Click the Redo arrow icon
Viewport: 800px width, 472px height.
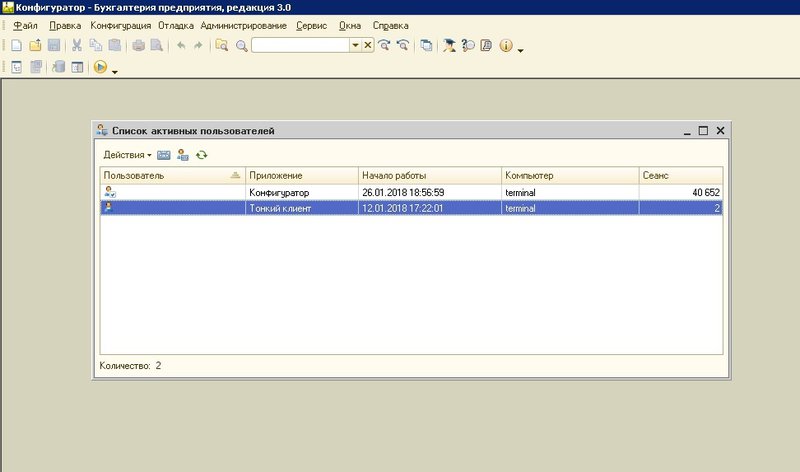coord(198,45)
